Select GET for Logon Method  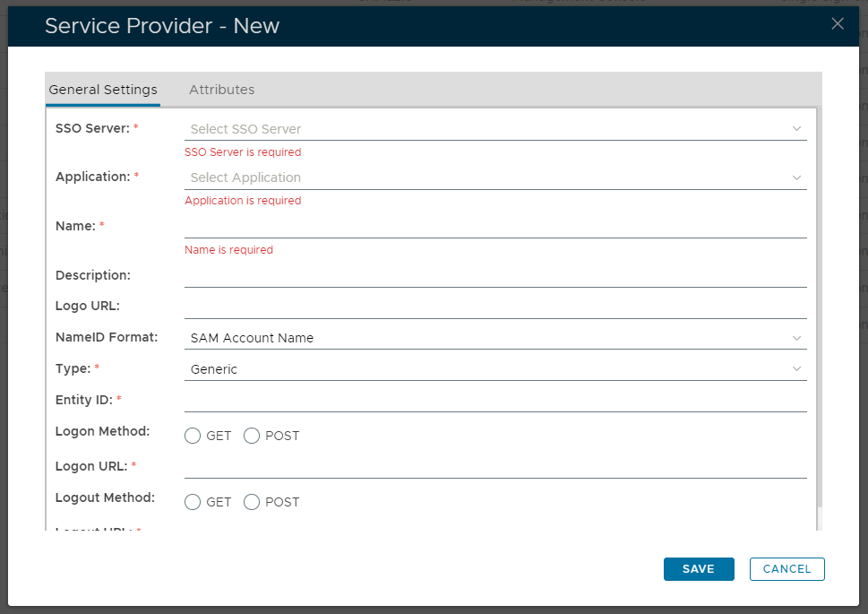[193, 436]
